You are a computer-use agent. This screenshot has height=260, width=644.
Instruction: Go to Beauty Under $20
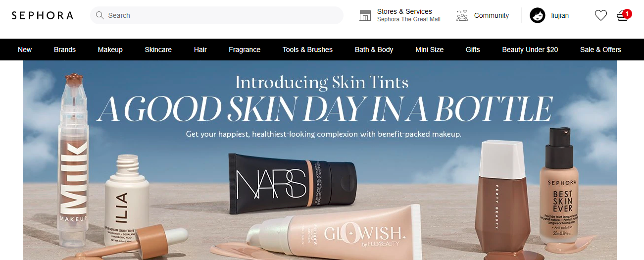point(530,50)
